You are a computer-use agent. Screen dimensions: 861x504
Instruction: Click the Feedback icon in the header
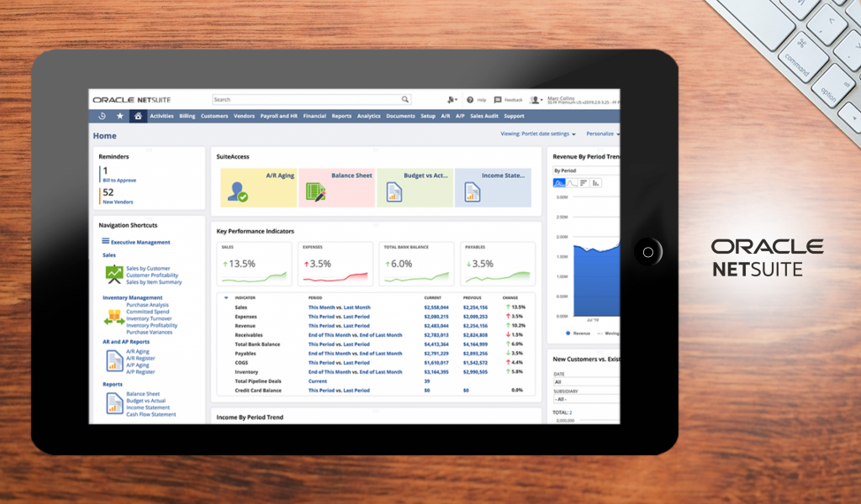coord(497,99)
